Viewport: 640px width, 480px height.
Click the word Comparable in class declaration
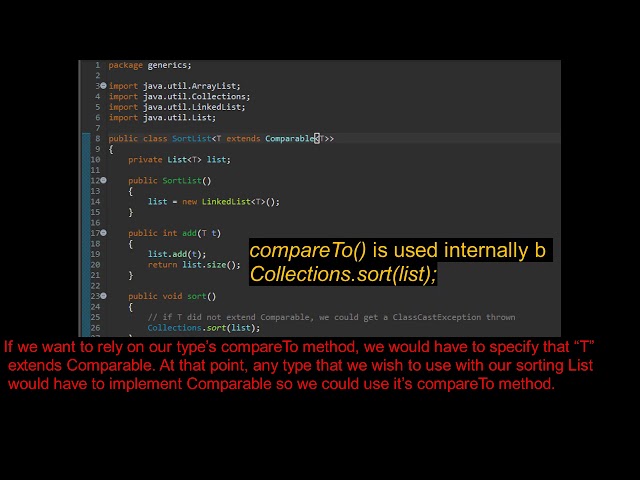[x=290, y=139]
